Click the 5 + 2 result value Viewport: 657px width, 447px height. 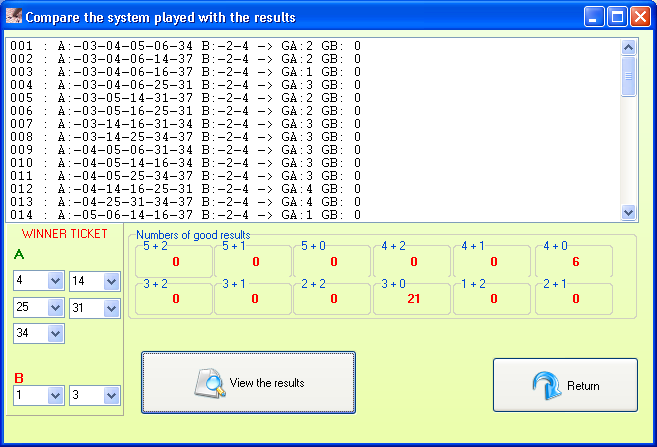click(x=176, y=262)
